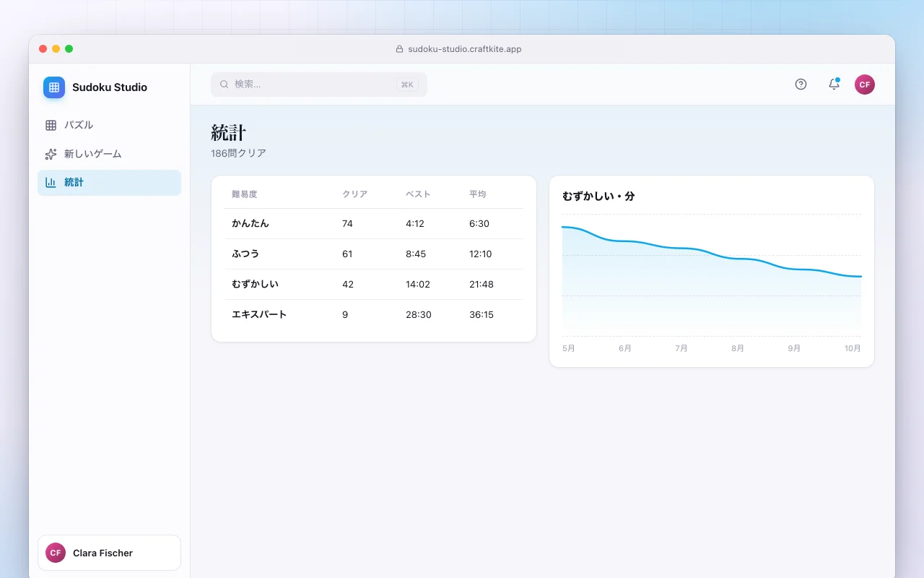
Task: Click the CF avatar beside Clara Fischer
Action: point(56,553)
